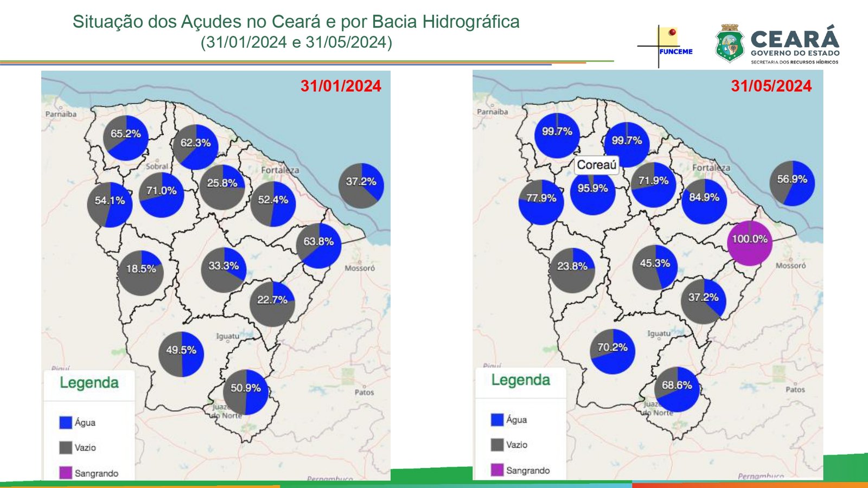Select the 95.9% pie below Coreaú tooltip
868x488 pixels.
click(592, 192)
